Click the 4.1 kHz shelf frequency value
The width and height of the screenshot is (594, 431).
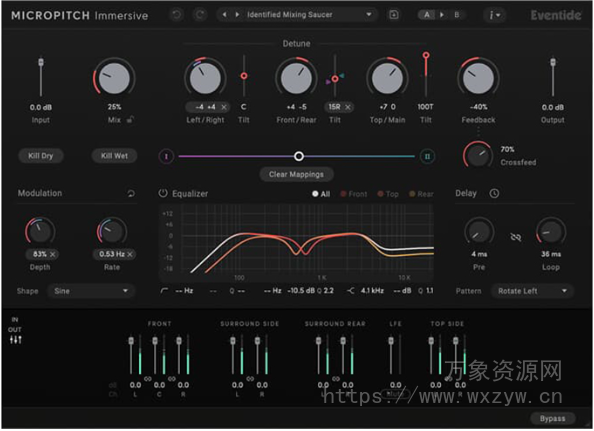372,291
